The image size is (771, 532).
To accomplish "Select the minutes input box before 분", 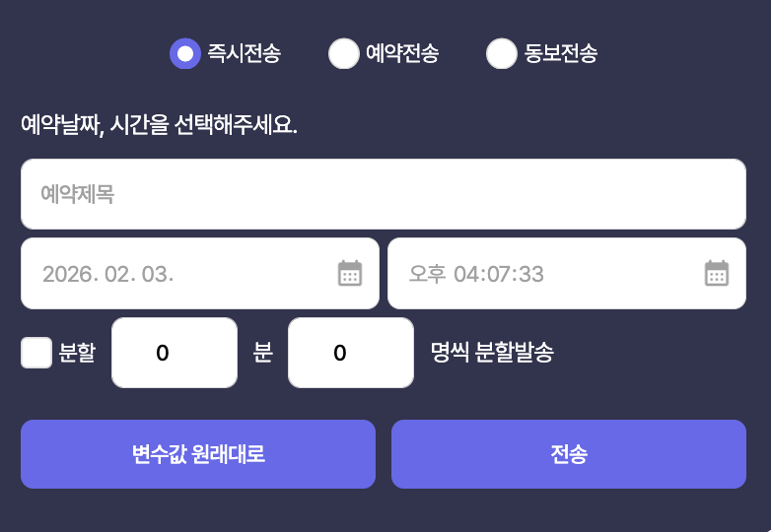I will coord(175,353).
